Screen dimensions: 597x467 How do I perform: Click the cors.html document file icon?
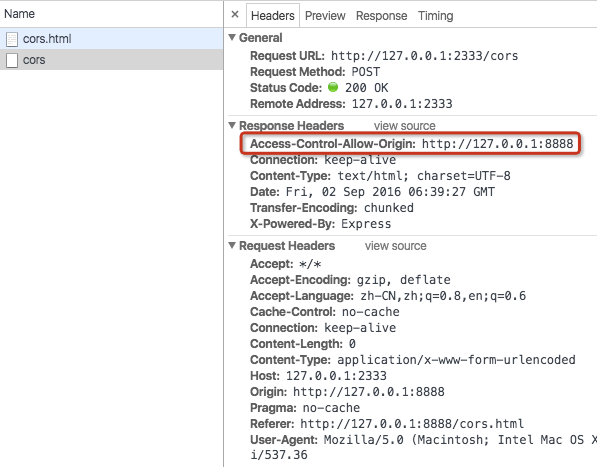[x=12, y=39]
